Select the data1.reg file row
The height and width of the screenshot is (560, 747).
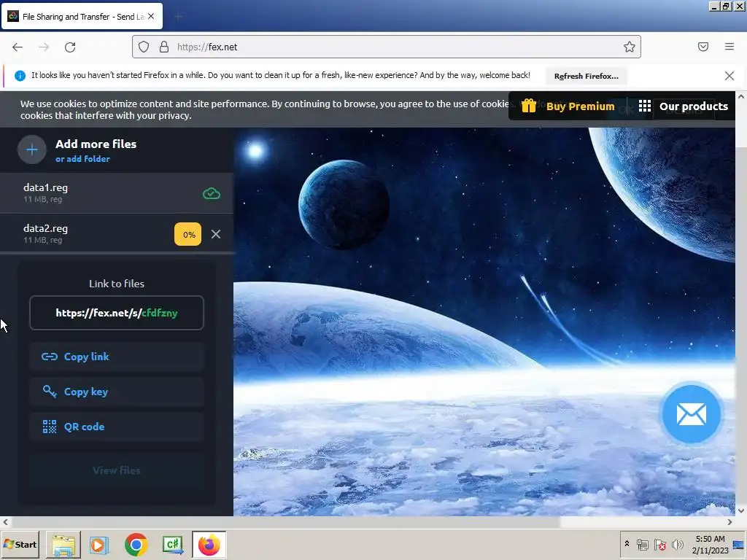point(116,192)
